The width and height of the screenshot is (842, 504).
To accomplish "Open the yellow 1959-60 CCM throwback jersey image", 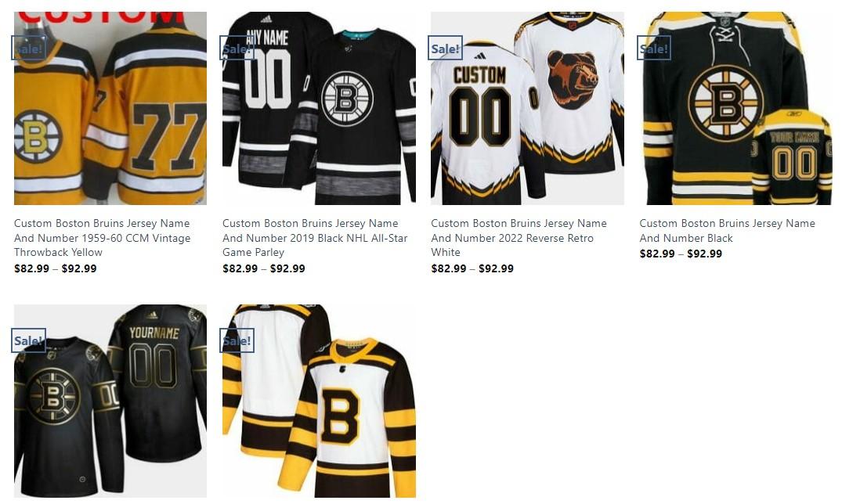I will tap(110, 109).
